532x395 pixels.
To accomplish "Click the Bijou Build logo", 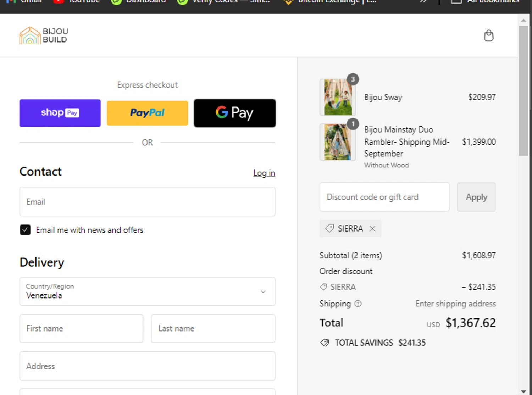I will point(44,36).
